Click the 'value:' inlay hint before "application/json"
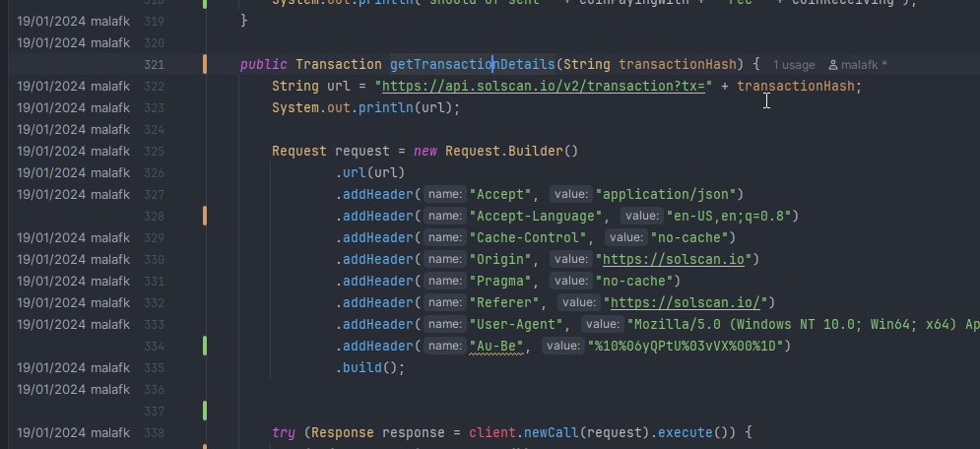980x449 pixels. pos(571,195)
